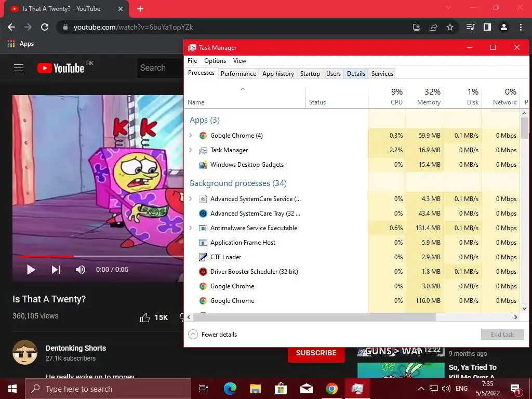Open Chrome media control icon
This screenshot has height=399, width=532.
pyautogui.click(x=471, y=27)
